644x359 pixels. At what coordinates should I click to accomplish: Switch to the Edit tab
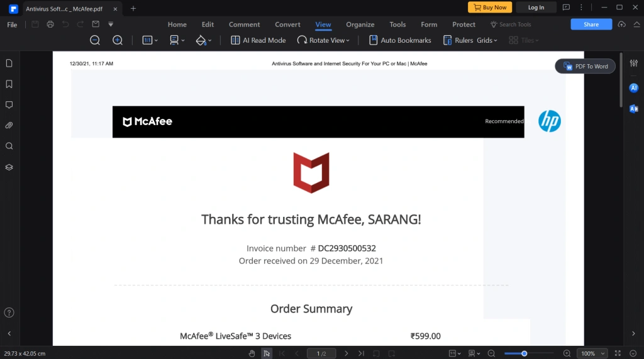pyautogui.click(x=208, y=25)
